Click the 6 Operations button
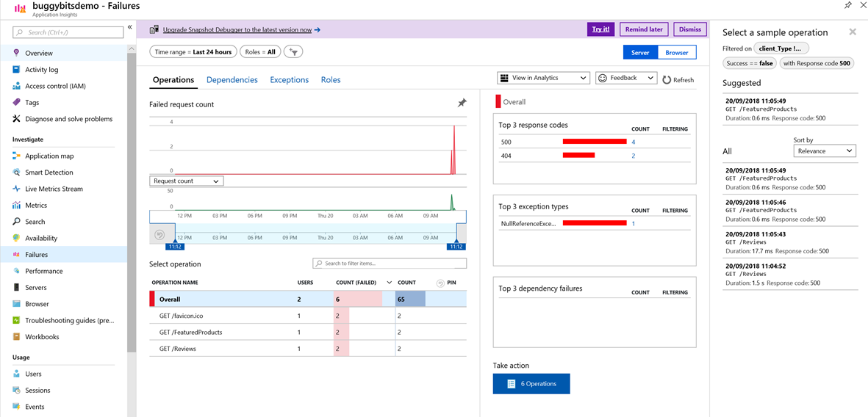 pyautogui.click(x=531, y=383)
